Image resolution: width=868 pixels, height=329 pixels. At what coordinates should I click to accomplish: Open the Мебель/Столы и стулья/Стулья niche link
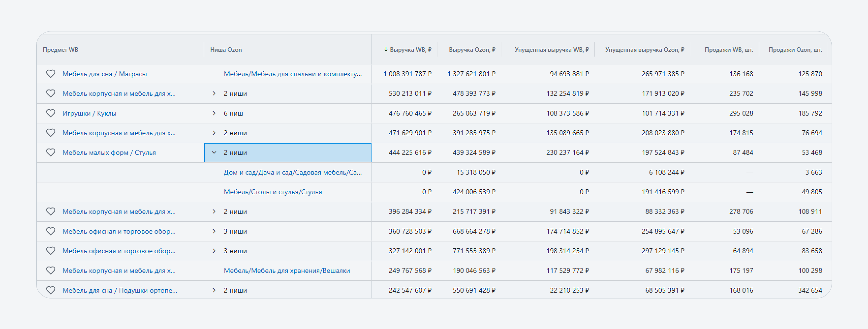coord(273,192)
